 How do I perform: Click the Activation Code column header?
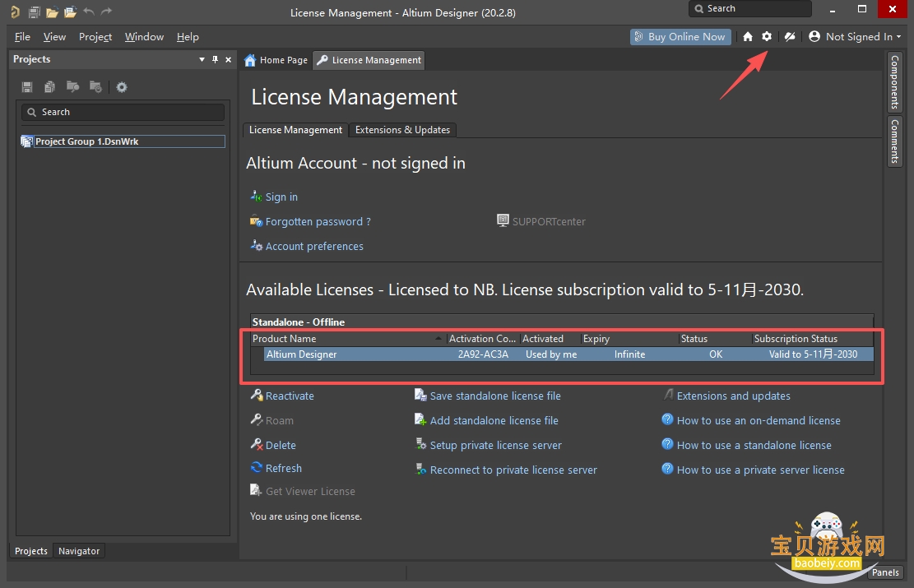[483, 339]
